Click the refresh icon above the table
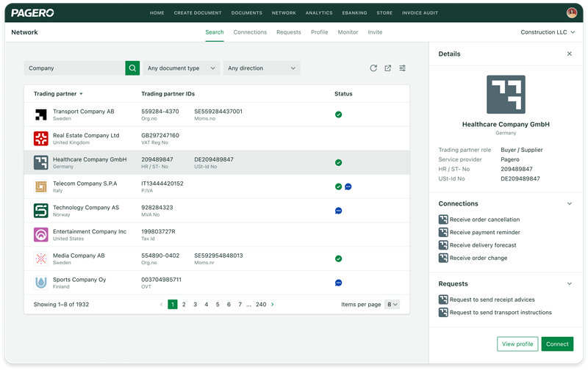This screenshot has height=370, width=588. (x=373, y=68)
